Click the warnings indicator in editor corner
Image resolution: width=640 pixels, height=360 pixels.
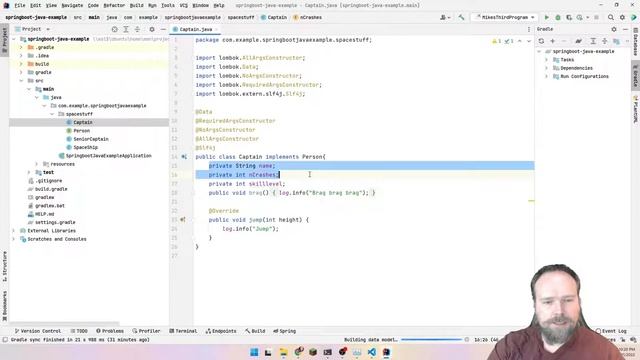497,41
